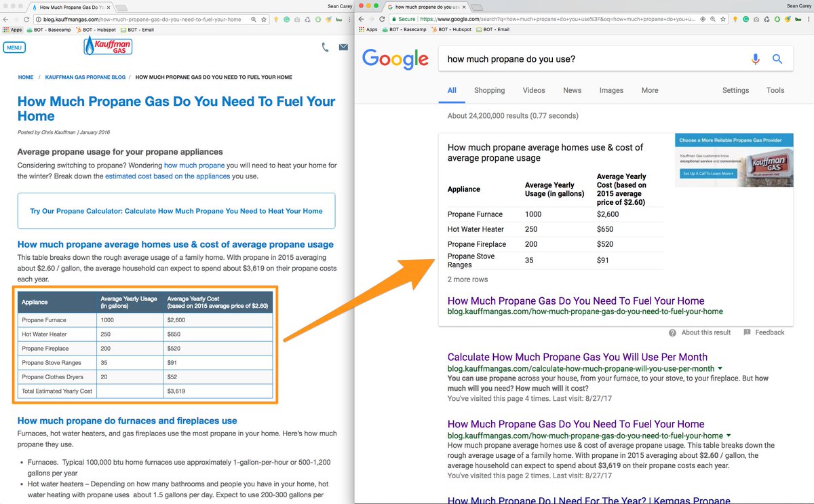814x504 pixels.
Task: Click the 'how much propane' inline link
Action: click(x=194, y=166)
